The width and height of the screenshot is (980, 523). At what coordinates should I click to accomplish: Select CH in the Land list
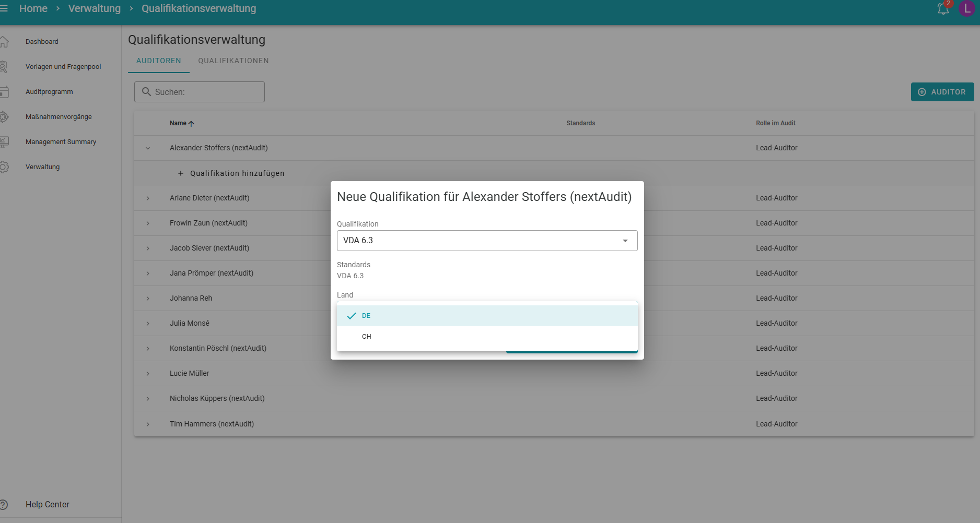point(367,337)
